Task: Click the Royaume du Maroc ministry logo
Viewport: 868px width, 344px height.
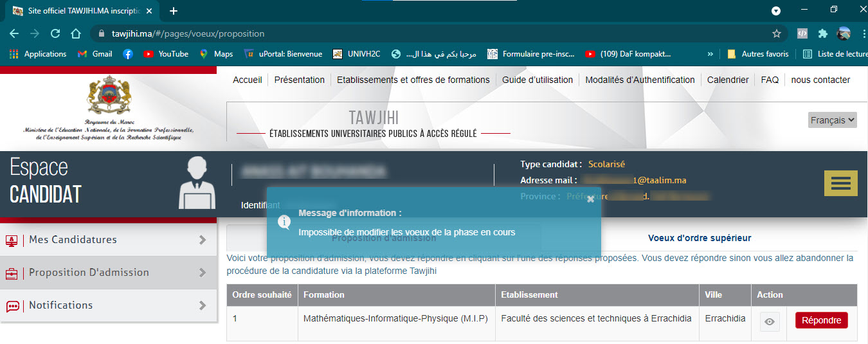Action: [109, 107]
